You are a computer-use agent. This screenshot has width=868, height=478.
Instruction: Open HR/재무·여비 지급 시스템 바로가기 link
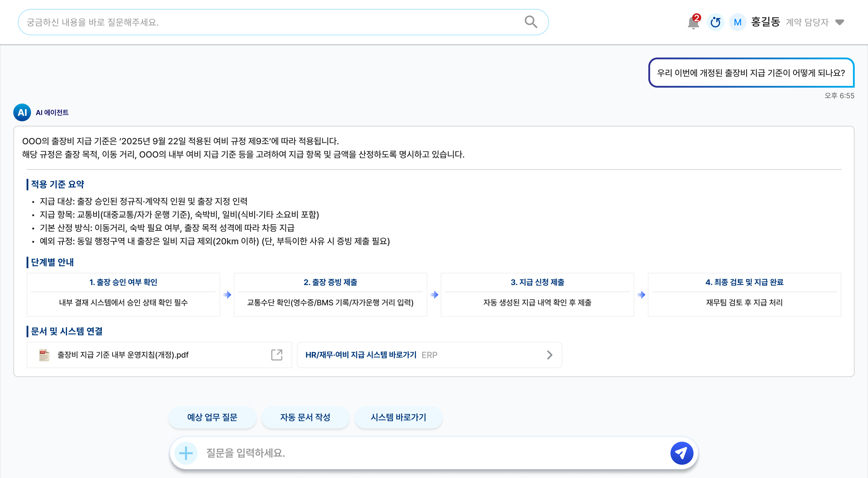429,355
